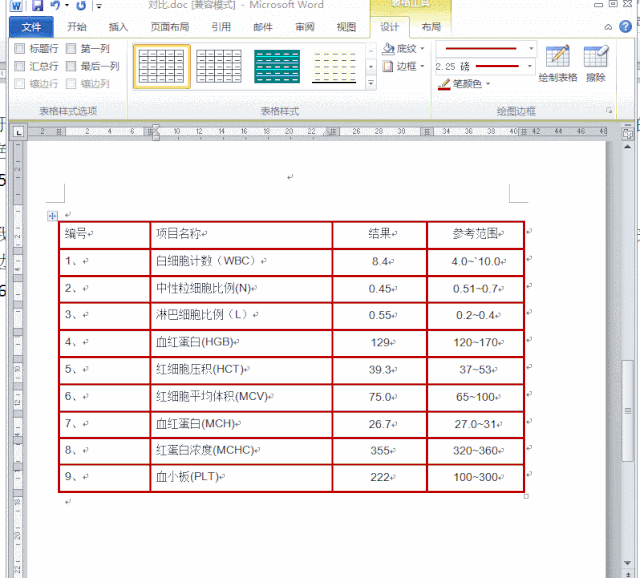Open the Undo history dropdown arrow
The image size is (640, 578).
[x=67, y=6]
